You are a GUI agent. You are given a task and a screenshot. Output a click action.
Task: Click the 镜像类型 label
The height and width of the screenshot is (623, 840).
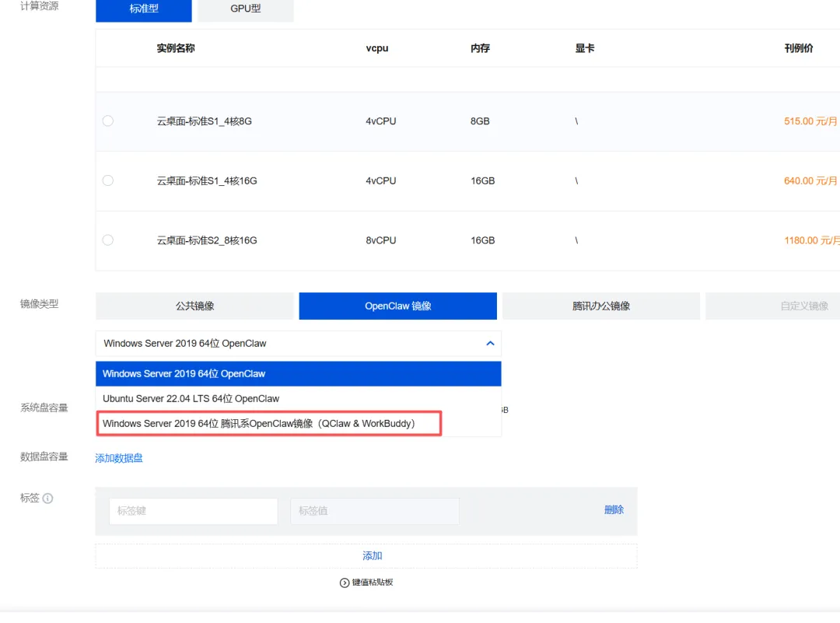point(40,304)
